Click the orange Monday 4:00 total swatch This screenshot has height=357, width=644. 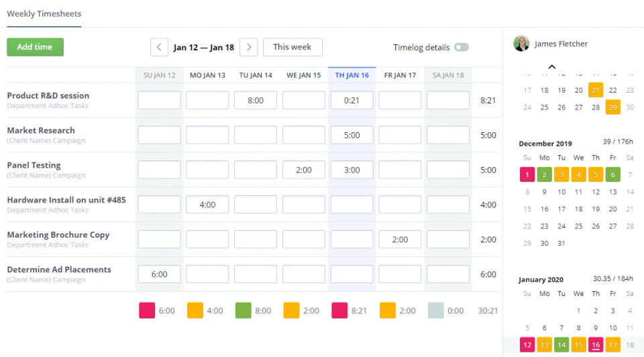(x=195, y=311)
